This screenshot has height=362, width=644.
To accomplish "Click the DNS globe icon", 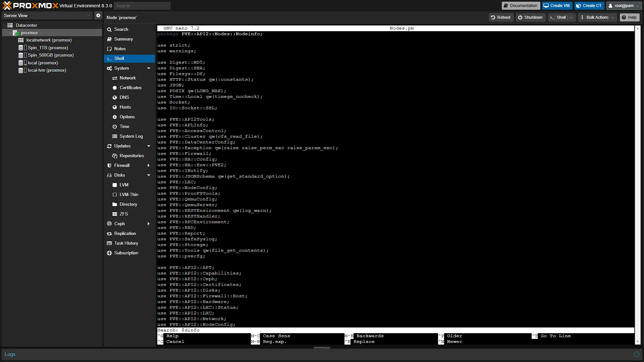I will click(x=115, y=98).
